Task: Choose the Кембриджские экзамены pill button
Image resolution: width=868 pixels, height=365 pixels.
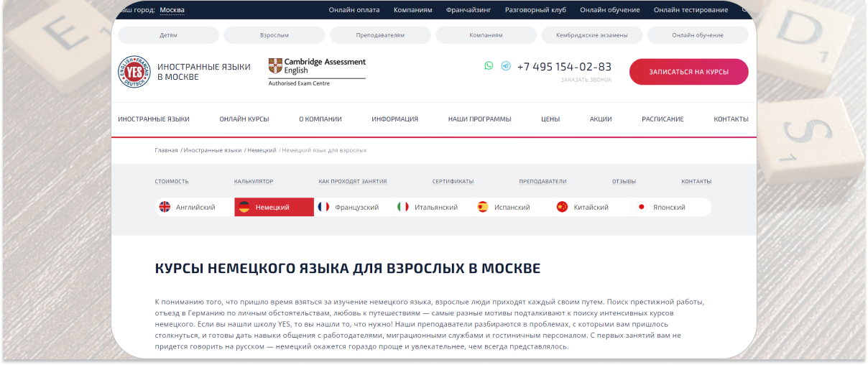Action: [x=591, y=35]
